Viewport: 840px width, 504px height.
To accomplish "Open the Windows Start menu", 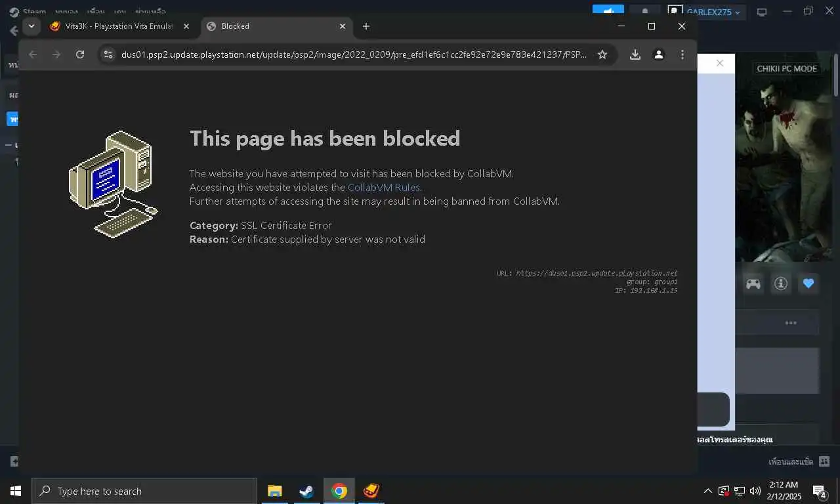I will (x=16, y=491).
